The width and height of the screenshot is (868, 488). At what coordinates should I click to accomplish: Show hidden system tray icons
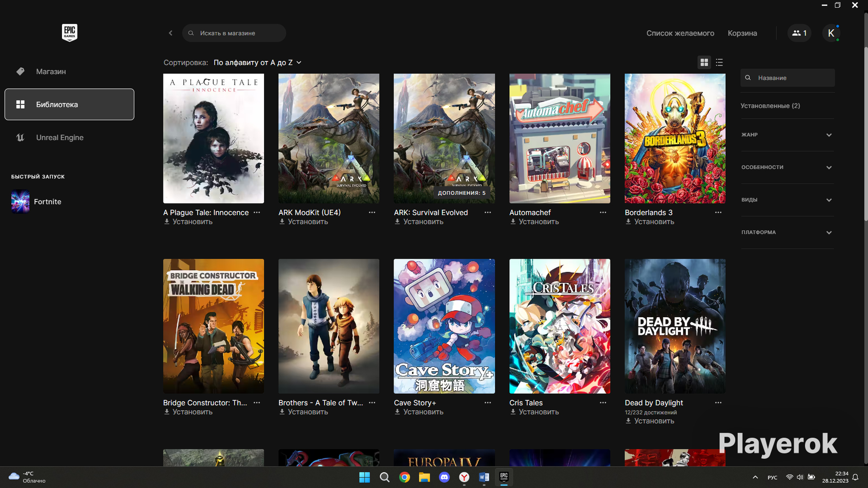tap(755, 477)
